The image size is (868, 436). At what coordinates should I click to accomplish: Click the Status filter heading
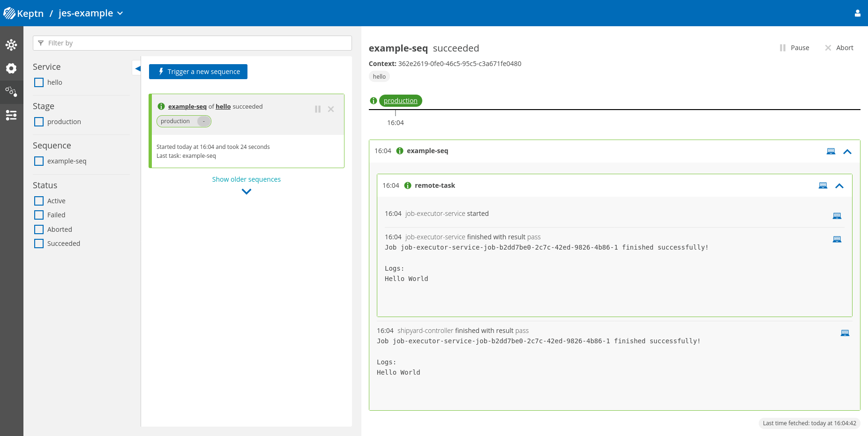pyautogui.click(x=45, y=185)
